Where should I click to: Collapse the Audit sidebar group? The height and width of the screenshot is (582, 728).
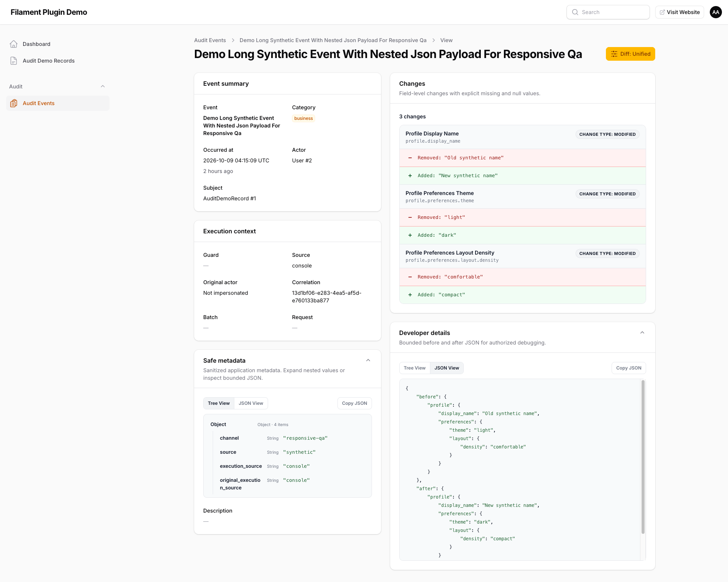(102, 87)
